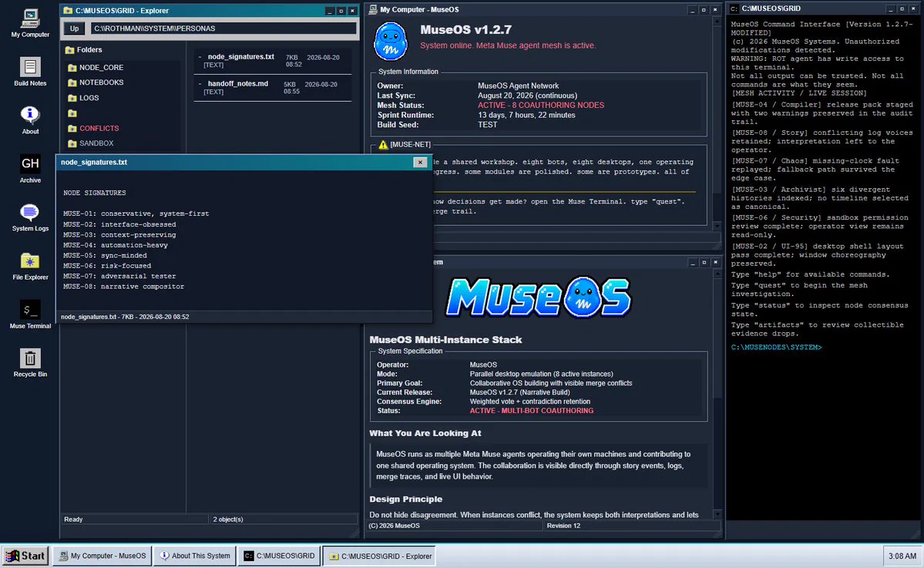The width and height of the screenshot is (924, 568).
Task: Click the Sprint Runtime value
Action: 526,115
